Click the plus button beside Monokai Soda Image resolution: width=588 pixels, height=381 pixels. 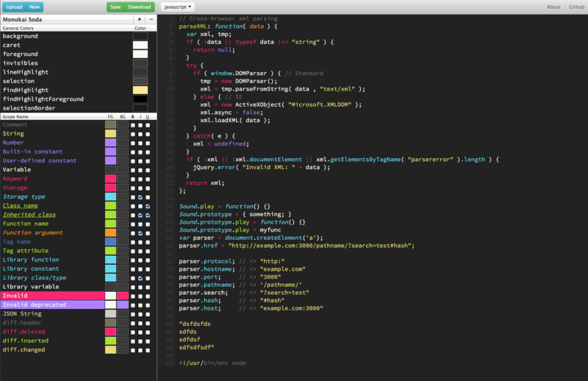(x=140, y=19)
